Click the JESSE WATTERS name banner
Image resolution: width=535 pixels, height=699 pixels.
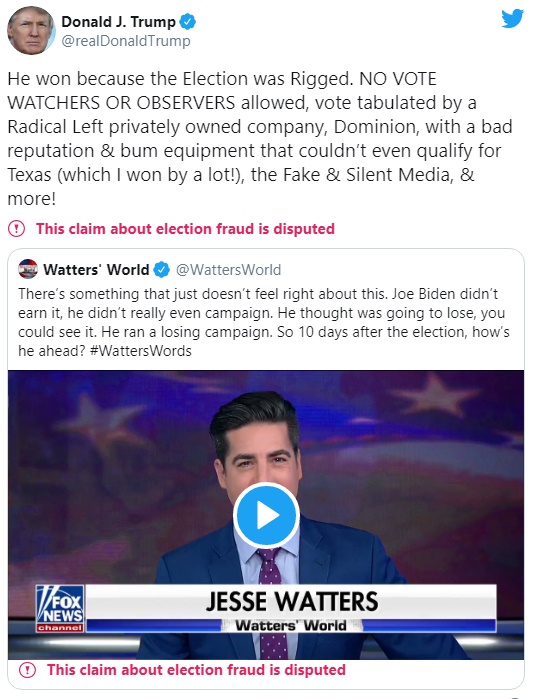pos(291,601)
